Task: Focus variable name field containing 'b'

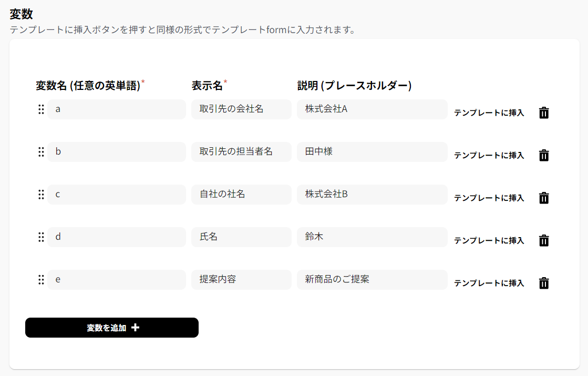Action: tap(116, 152)
